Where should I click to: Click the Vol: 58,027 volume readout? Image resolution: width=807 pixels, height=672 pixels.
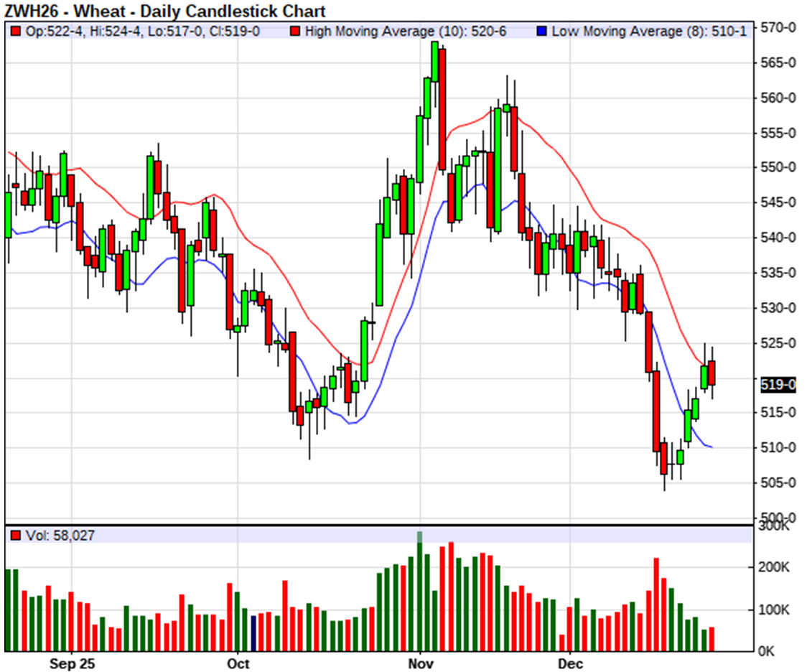pyautogui.click(x=60, y=536)
